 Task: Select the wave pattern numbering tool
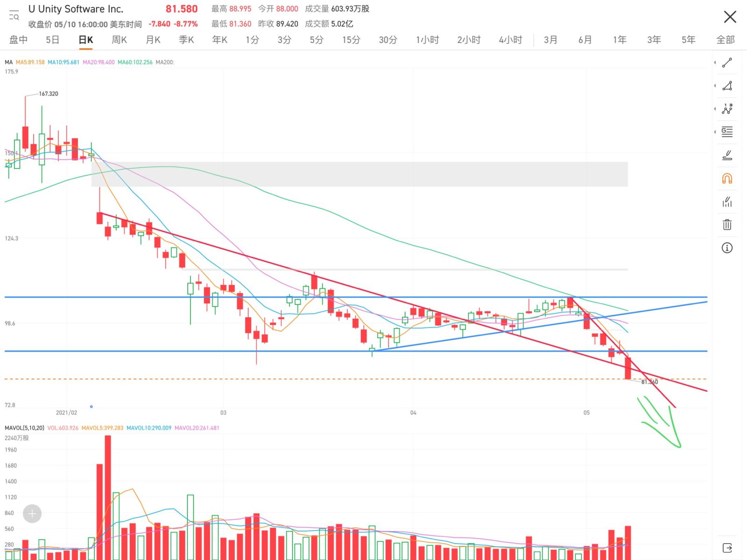[727, 109]
